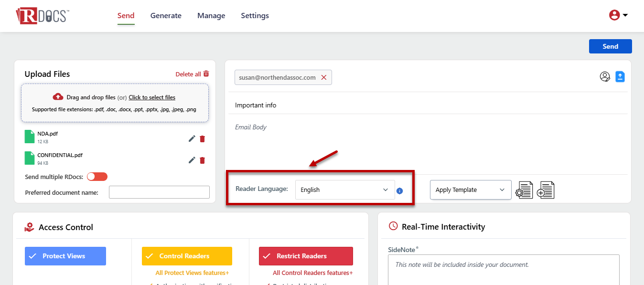
Task: Select the Control Readers option
Action: (187, 256)
